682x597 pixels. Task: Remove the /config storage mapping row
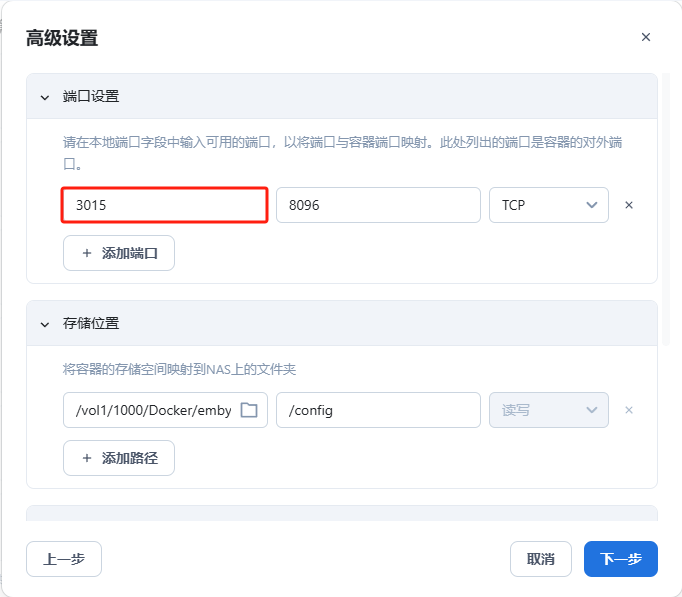click(629, 410)
